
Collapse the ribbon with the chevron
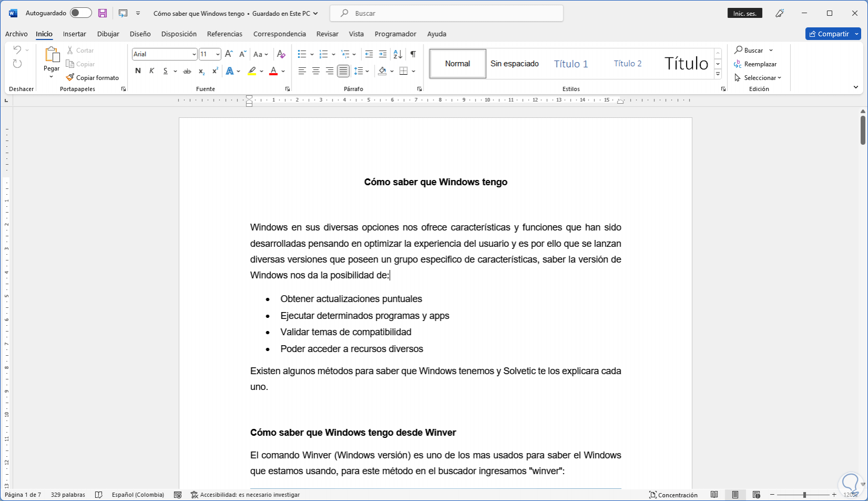pyautogui.click(x=856, y=87)
